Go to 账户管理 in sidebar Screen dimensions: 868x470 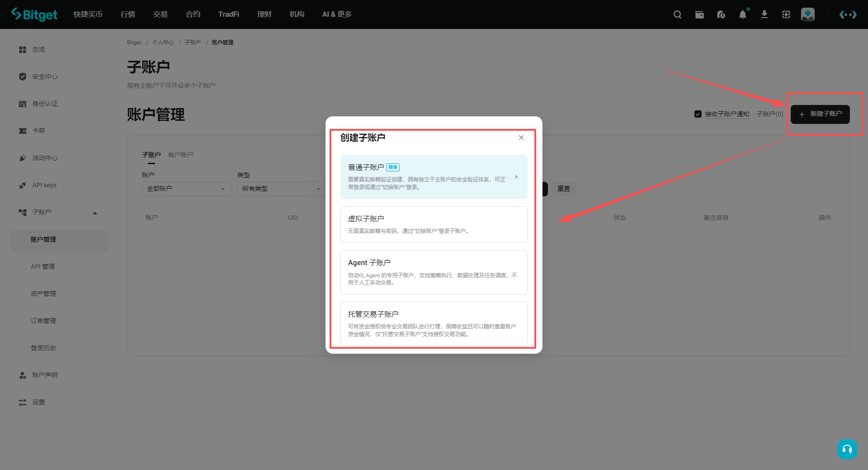tap(60, 240)
